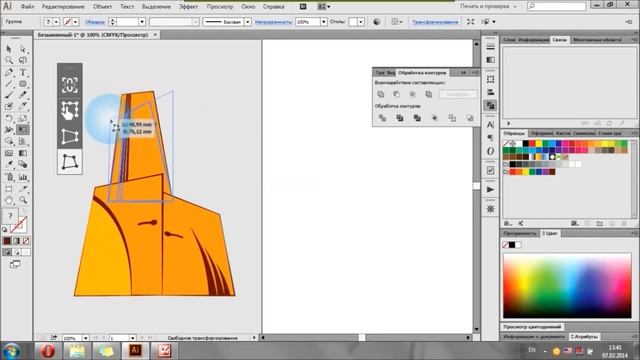The width and height of the screenshot is (640, 360).
Task: Click the Обводка stroke link
Action: point(95,22)
